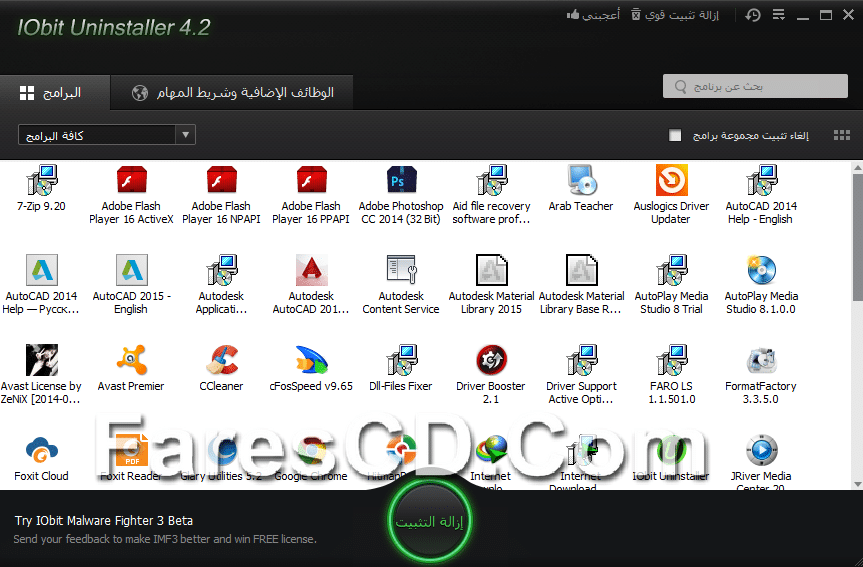863x567 pixels.
Task: Select Dll-Files Fixer icon
Action: coord(401,360)
